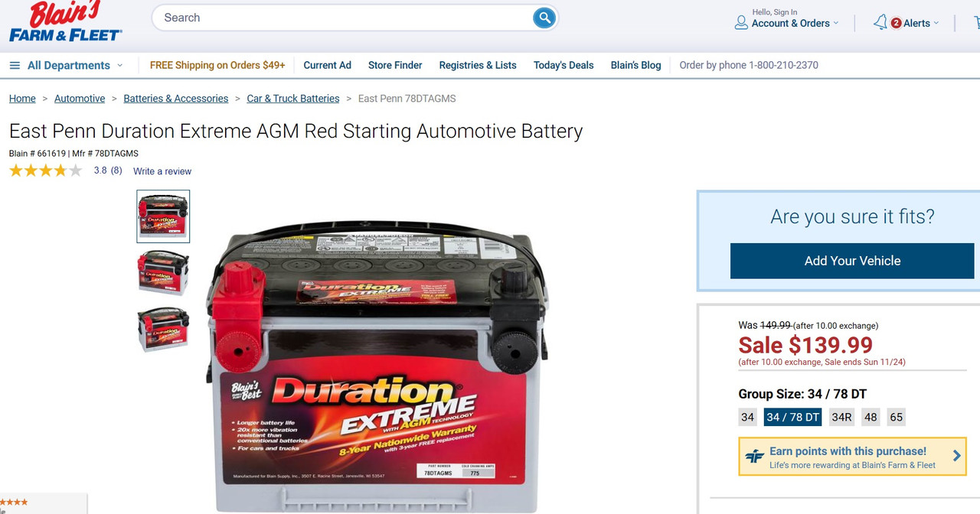
Task: Select group size 34R option
Action: pos(841,417)
